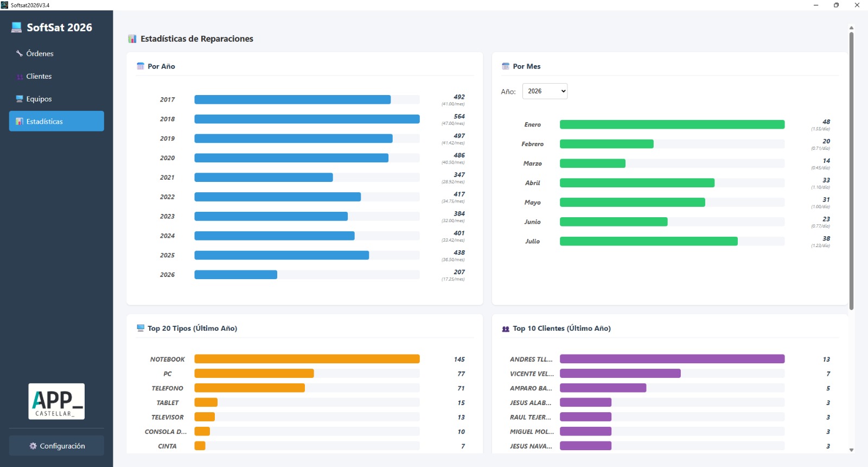
Task: Open the Órdenes menu item
Action: (56, 53)
